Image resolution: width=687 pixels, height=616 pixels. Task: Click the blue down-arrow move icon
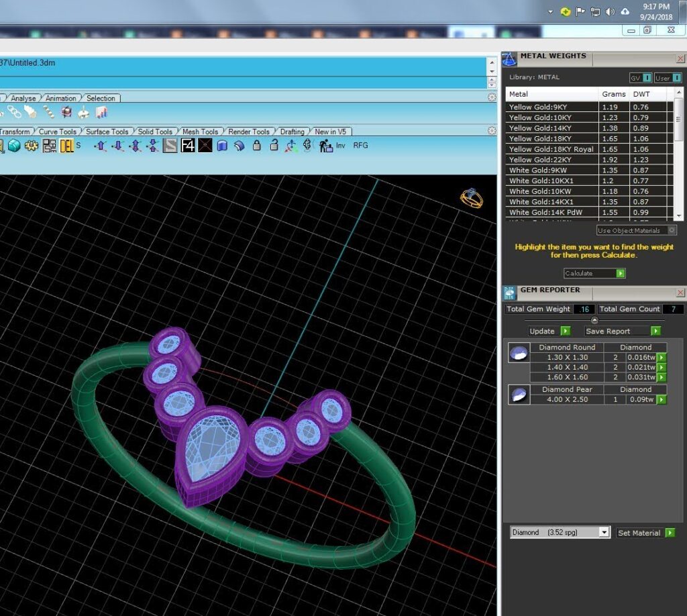coord(118,146)
